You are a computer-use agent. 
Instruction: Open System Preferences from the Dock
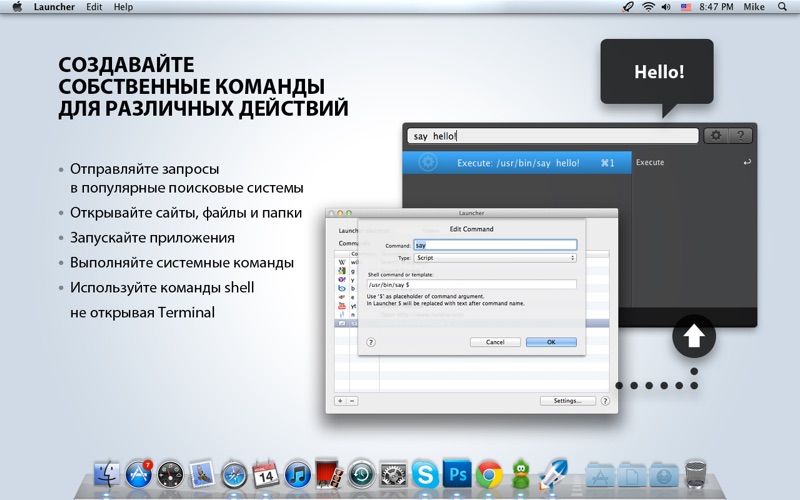tap(393, 474)
